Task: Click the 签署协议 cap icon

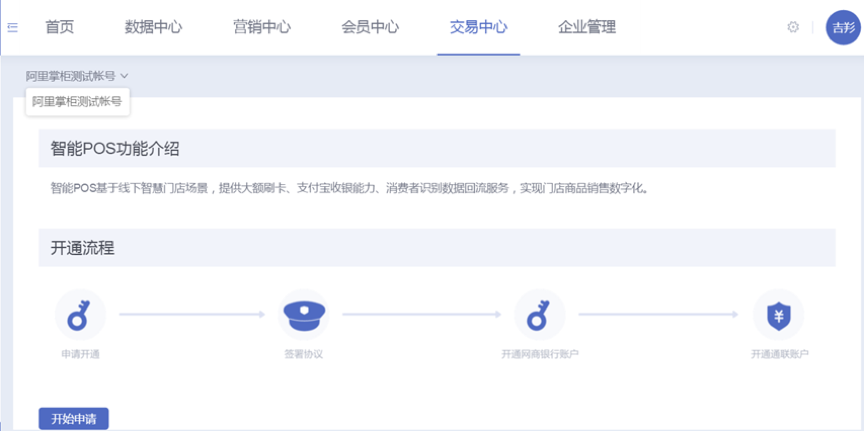Action: click(304, 315)
